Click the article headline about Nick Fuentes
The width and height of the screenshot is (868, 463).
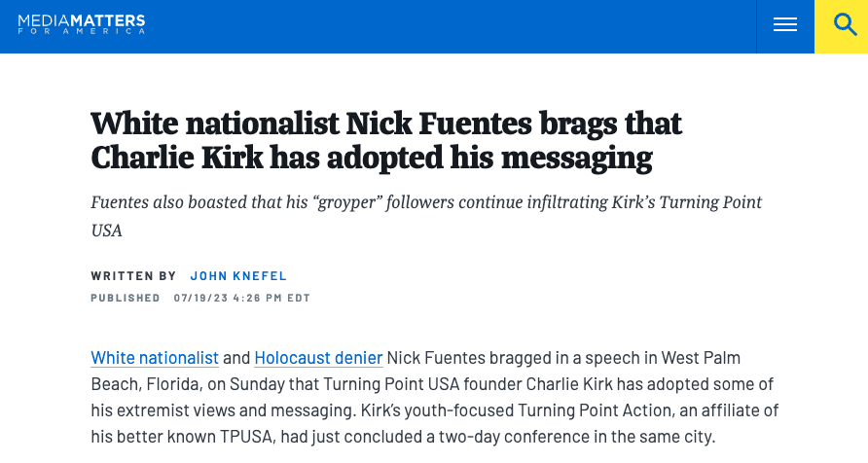click(385, 140)
